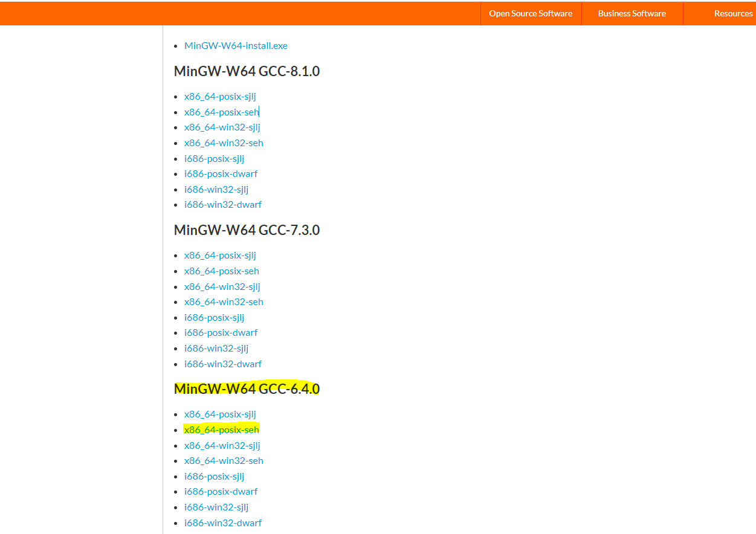Image resolution: width=756 pixels, height=534 pixels.
Task: Open GCC-8.1.0 x86_64-win32-sjlj link
Action: click(222, 127)
